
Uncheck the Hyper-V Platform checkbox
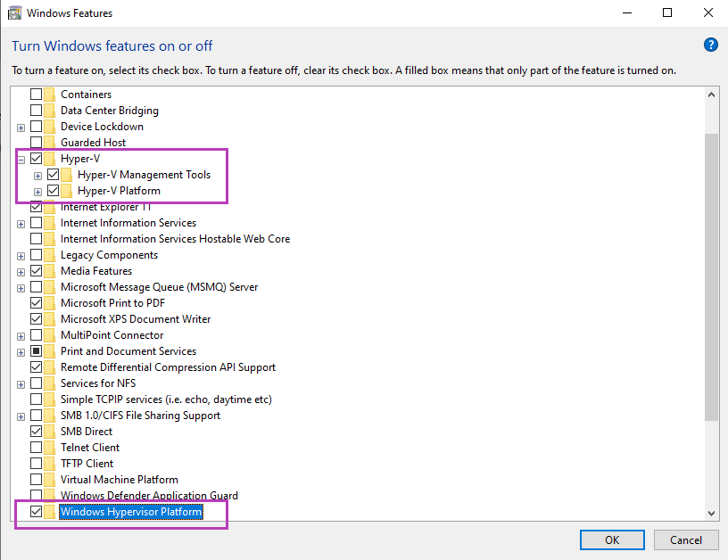coord(53,191)
